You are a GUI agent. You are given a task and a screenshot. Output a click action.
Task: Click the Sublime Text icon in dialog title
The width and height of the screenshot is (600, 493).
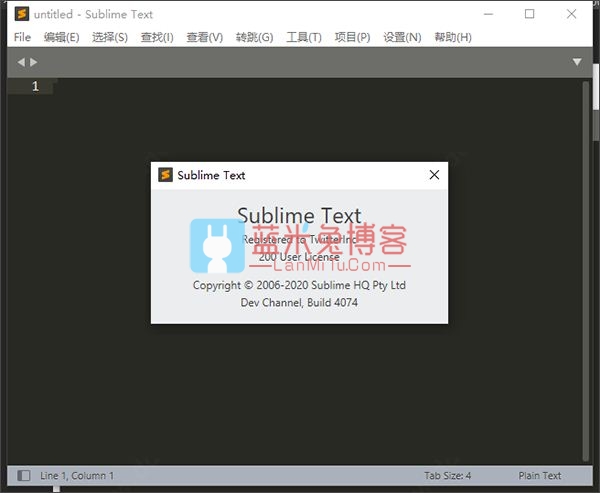pyautogui.click(x=165, y=175)
